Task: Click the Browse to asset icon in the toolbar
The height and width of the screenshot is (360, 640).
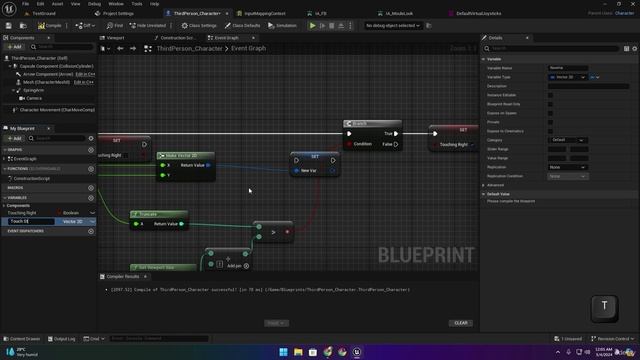Action: point(23,26)
